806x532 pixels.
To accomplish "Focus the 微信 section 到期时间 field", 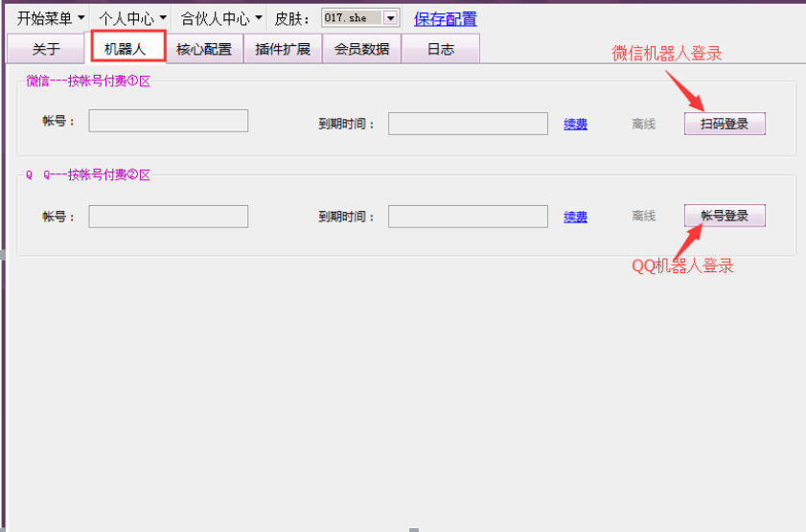I will click(468, 124).
